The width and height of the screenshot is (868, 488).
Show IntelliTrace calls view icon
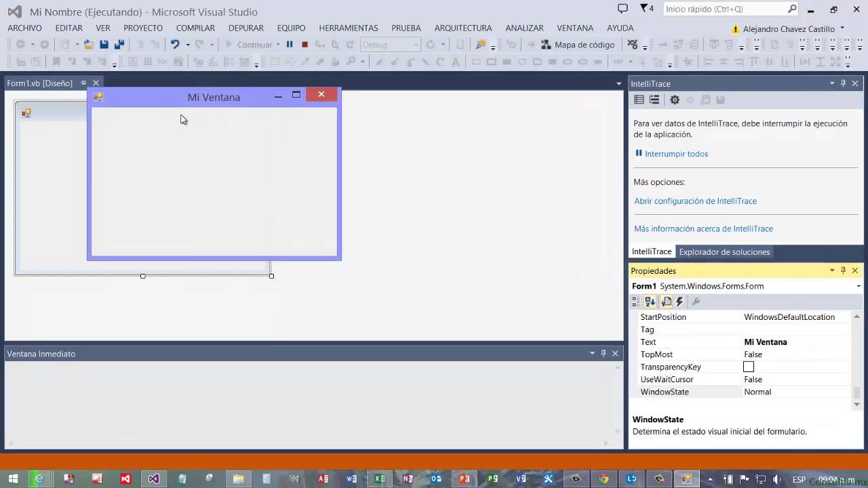coord(654,100)
